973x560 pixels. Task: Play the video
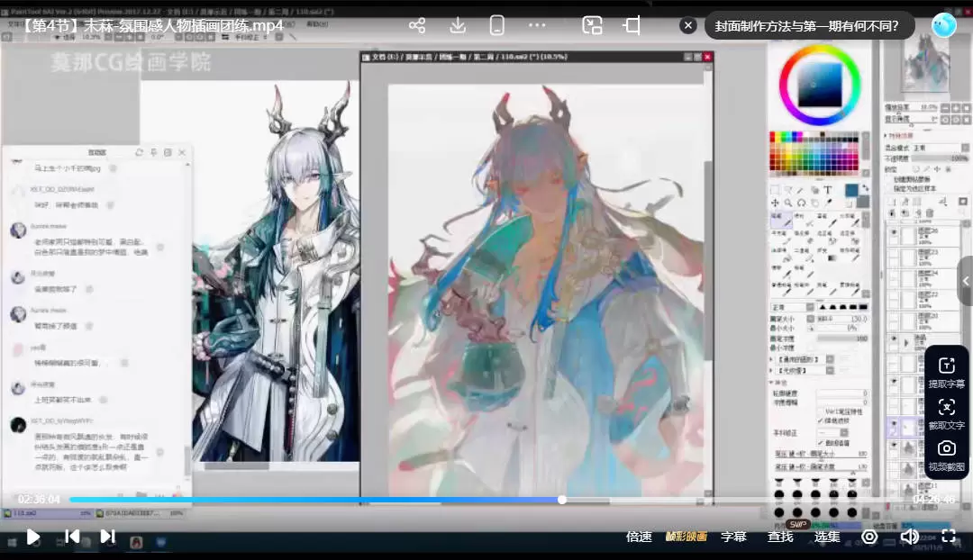point(33,537)
